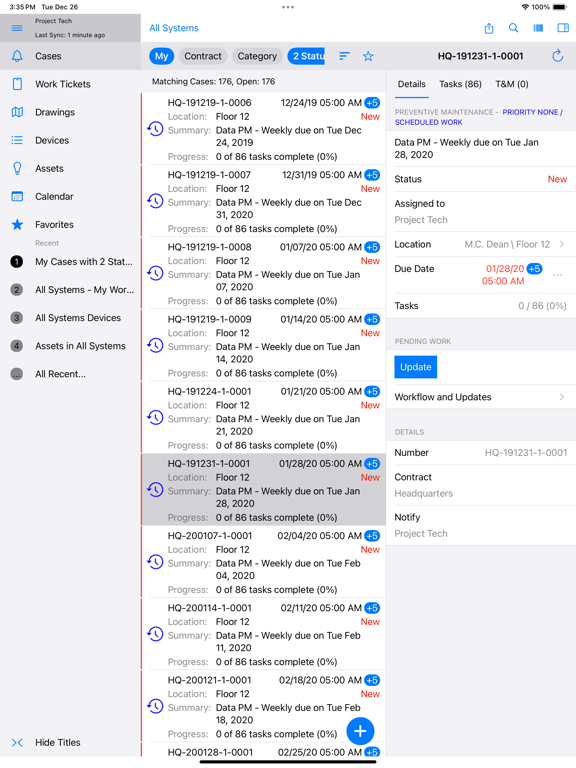This screenshot has height=768, width=576.
Task: Tap the +5 badge beside Due Date
Action: pos(534,269)
